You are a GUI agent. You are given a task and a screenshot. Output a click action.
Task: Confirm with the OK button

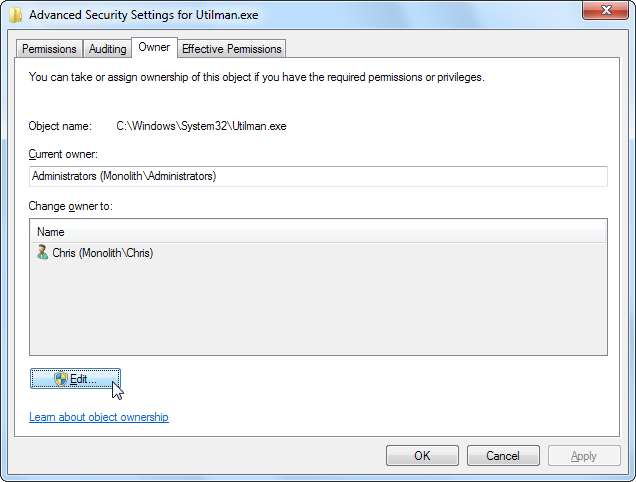[x=422, y=456]
